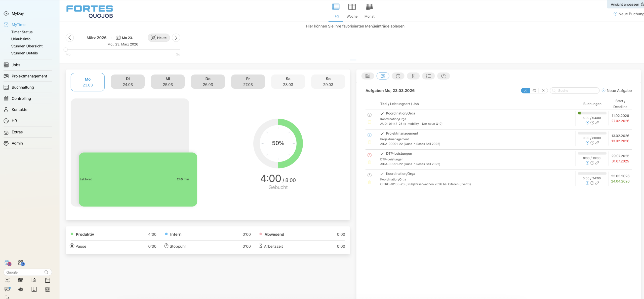Switch task filter to team group
The image size is (644, 299).
coord(534,91)
